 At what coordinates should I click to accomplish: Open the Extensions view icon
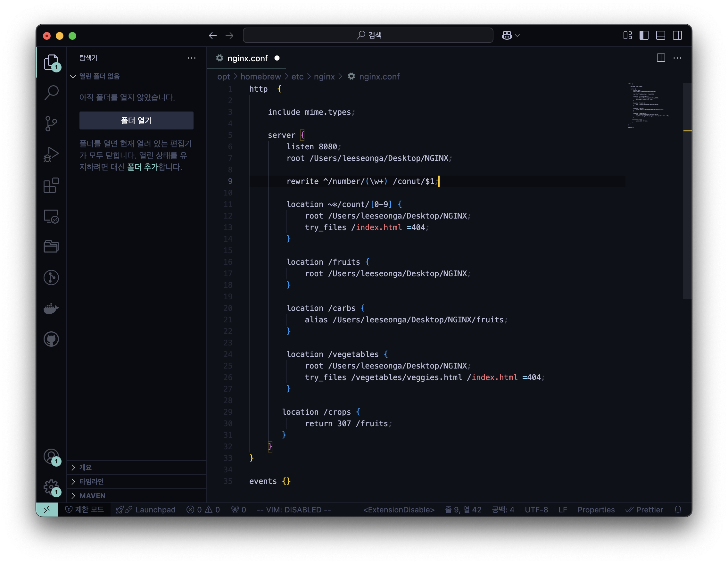click(x=51, y=185)
